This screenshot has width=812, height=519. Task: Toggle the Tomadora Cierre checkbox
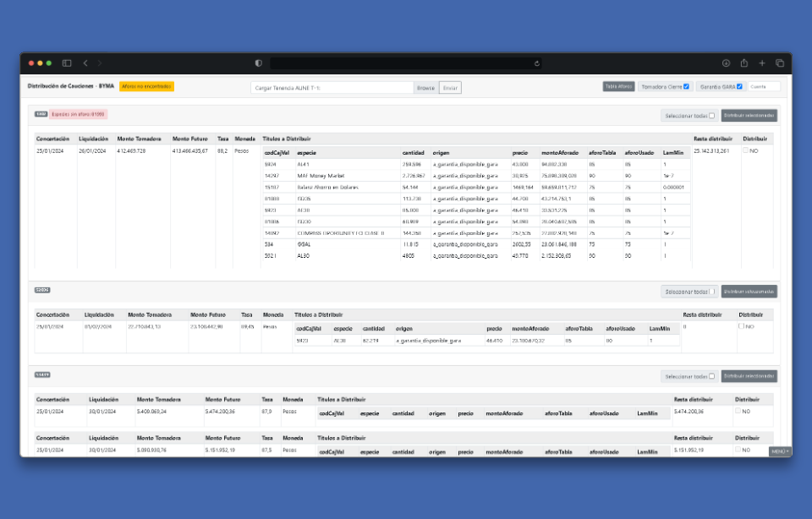(686, 86)
